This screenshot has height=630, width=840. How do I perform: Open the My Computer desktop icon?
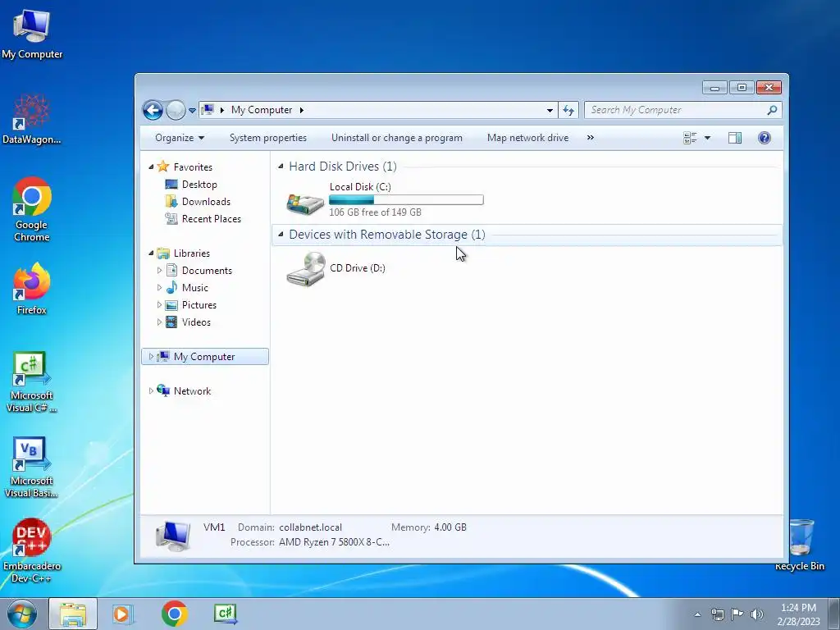(32, 33)
